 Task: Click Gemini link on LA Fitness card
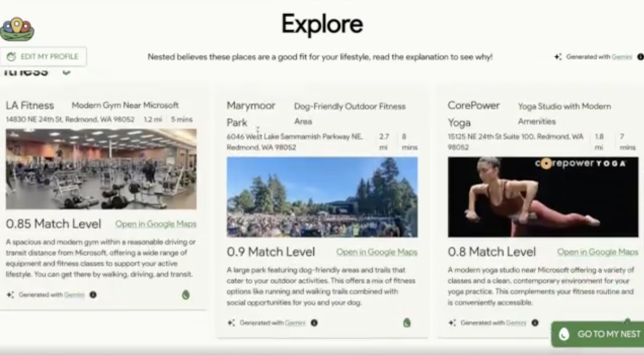click(74, 295)
